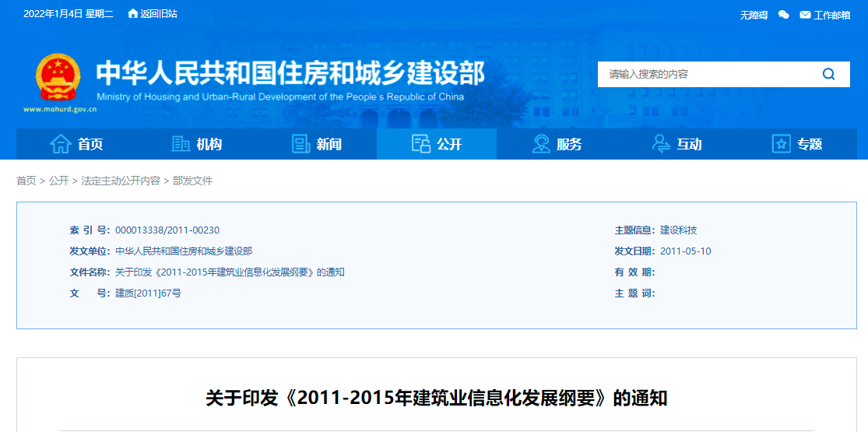Screen dimensions: 868x432
Task: Click 首页 in the breadcrumb
Action: click(x=26, y=181)
